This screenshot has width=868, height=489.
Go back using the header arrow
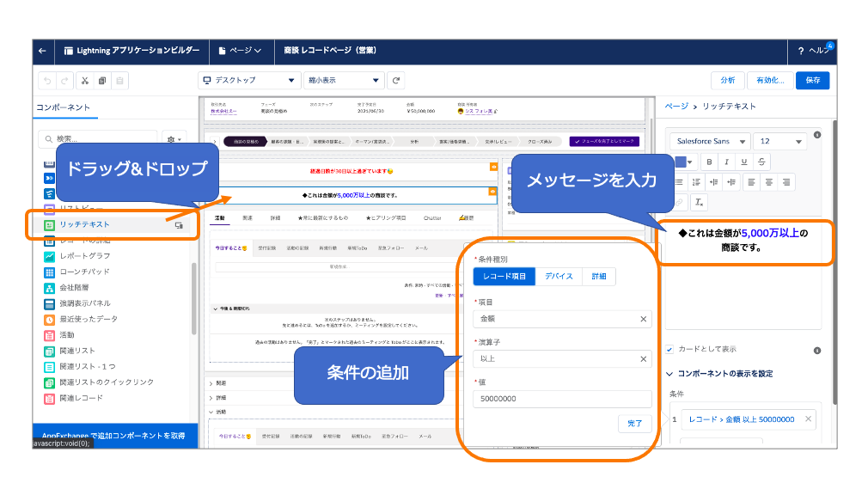coord(43,51)
